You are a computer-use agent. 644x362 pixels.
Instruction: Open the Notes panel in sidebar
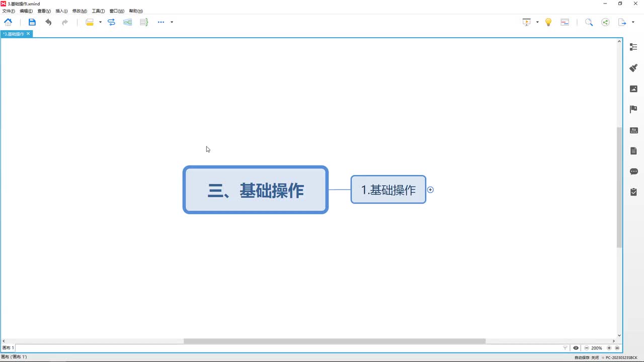(634, 151)
